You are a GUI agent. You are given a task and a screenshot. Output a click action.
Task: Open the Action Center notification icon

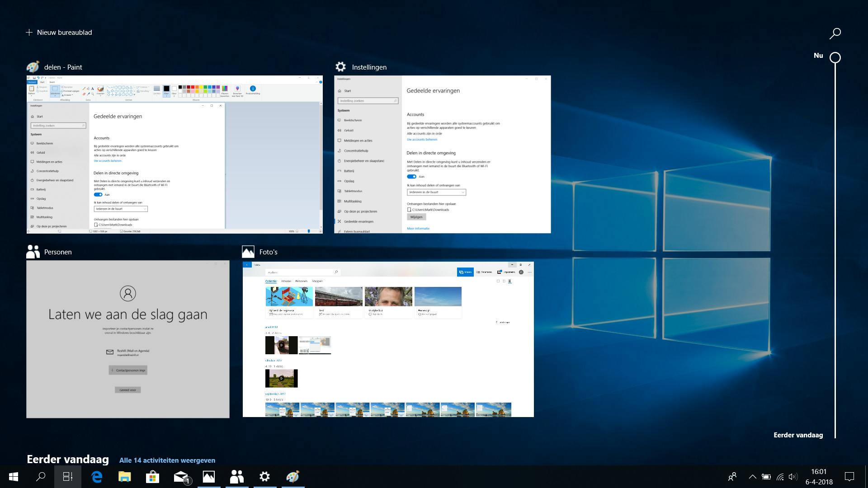click(849, 477)
